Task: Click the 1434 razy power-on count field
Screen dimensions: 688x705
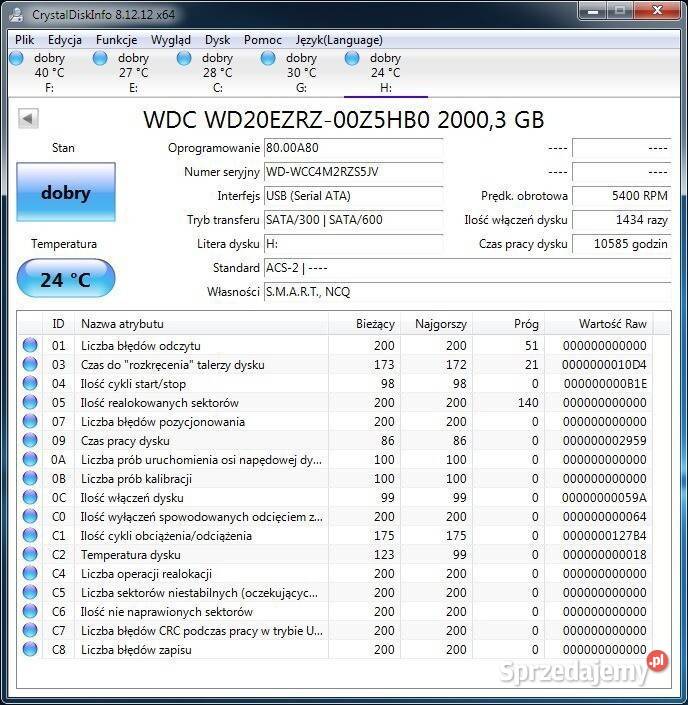Action: click(x=621, y=220)
